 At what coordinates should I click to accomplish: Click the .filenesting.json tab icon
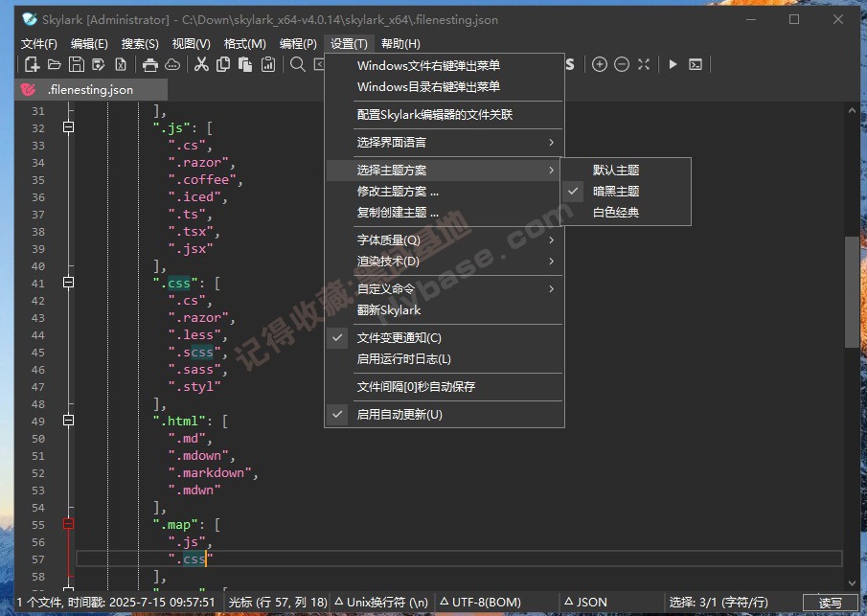28,90
